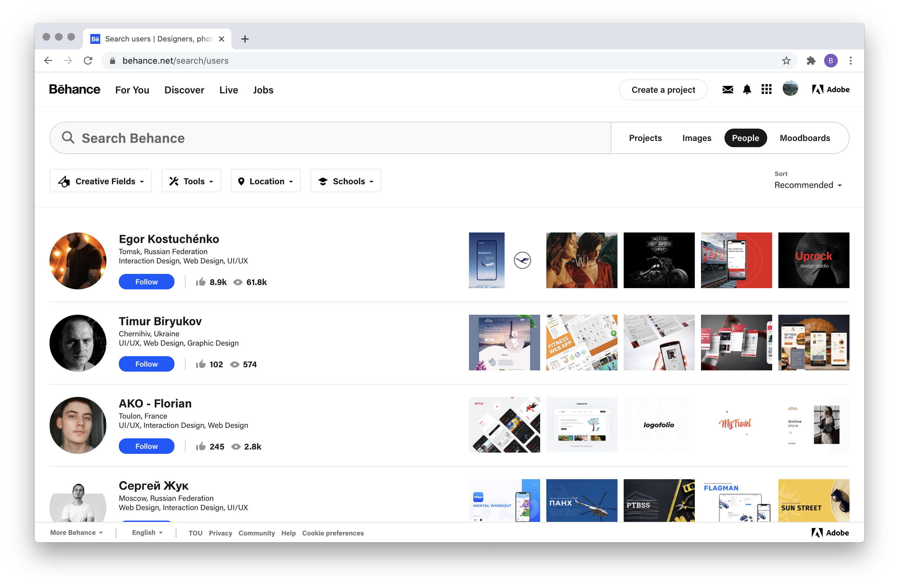This screenshot has width=899, height=588.
Task: Click the browser forward arrow
Action: tap(68, 60)
